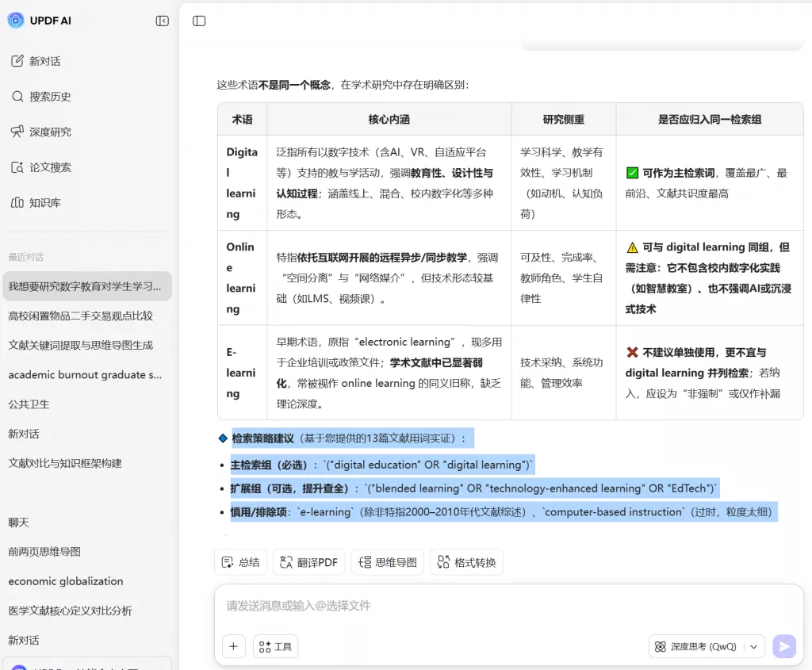
Task: Open the academic burnout graduate conversation
Action: pyautogui.click(x=85, y=374)
